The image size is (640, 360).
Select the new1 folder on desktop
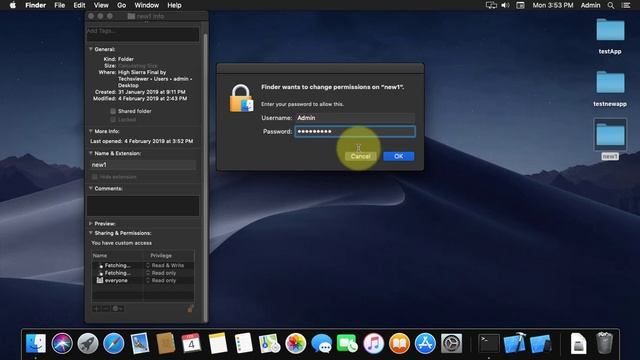[610, 139]
